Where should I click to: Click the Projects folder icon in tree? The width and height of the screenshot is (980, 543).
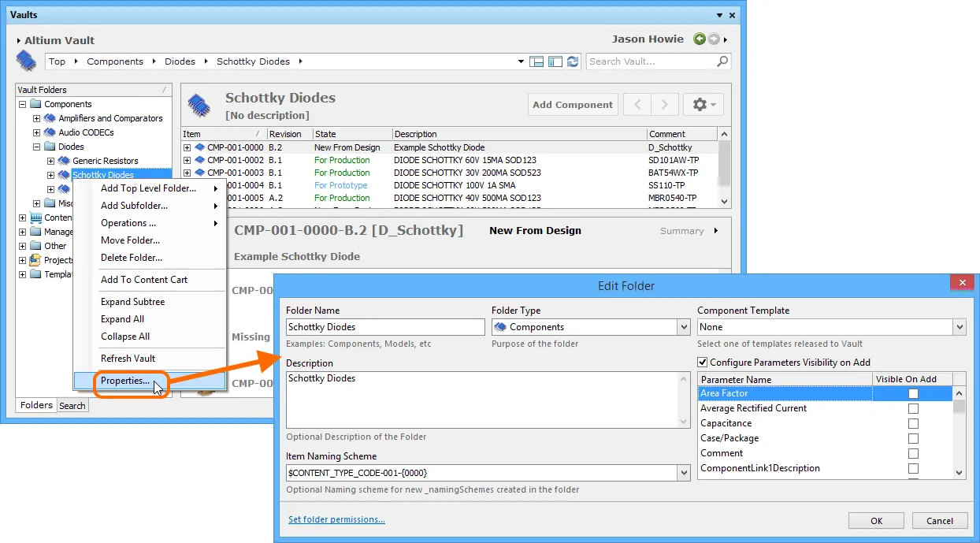point(35,260)
